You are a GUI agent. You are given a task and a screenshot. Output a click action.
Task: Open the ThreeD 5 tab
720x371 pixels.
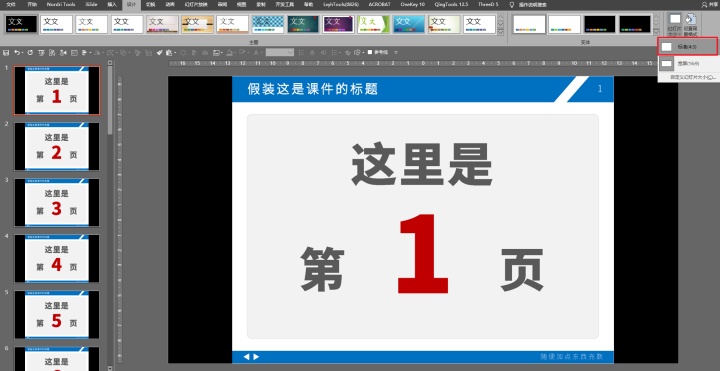coord(488,4)
